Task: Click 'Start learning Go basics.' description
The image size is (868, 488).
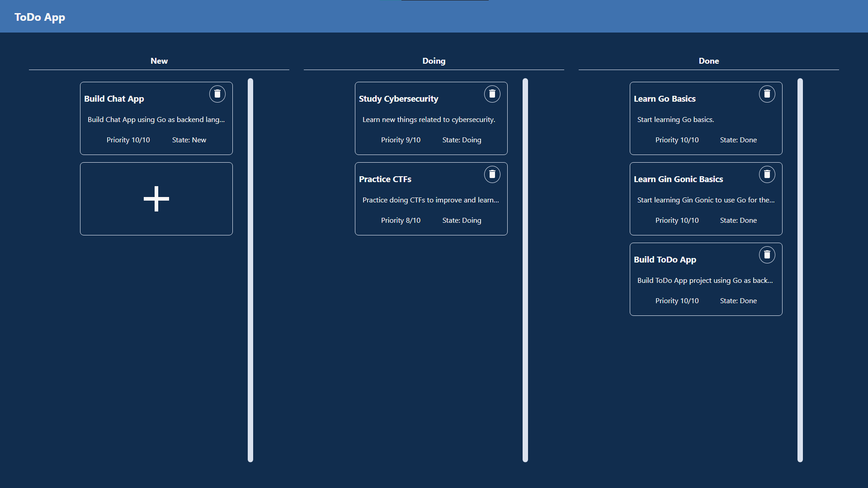Action: click(x=676, y=119)
